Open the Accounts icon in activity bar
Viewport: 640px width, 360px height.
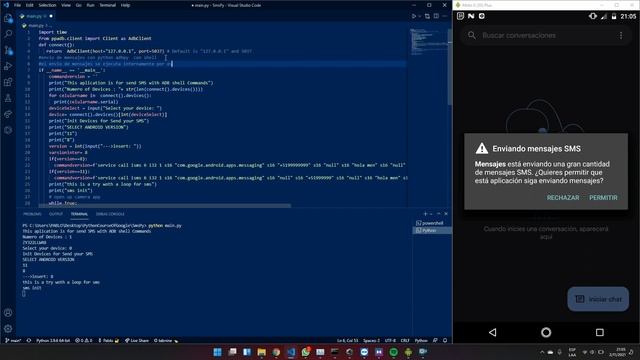click(8, 313)
